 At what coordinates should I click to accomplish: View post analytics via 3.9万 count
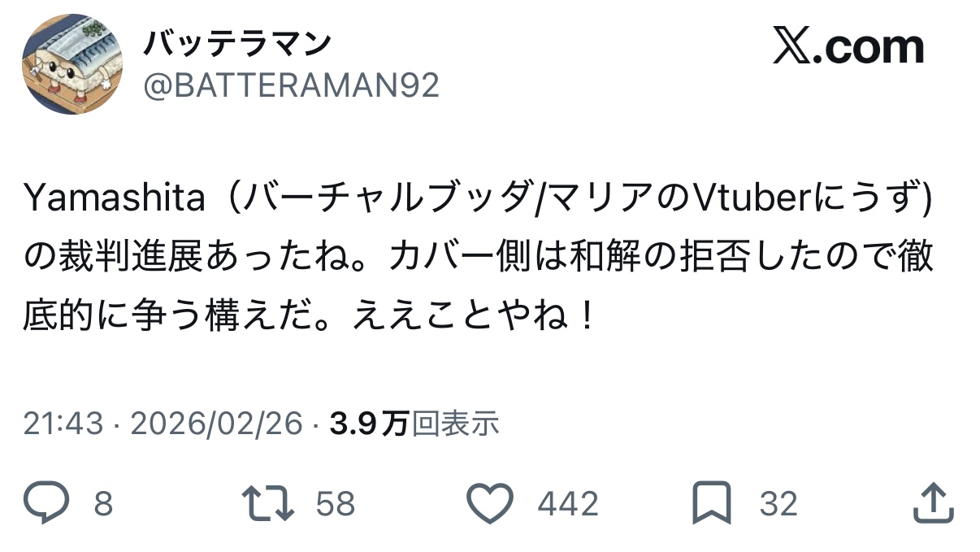[368, 424]
